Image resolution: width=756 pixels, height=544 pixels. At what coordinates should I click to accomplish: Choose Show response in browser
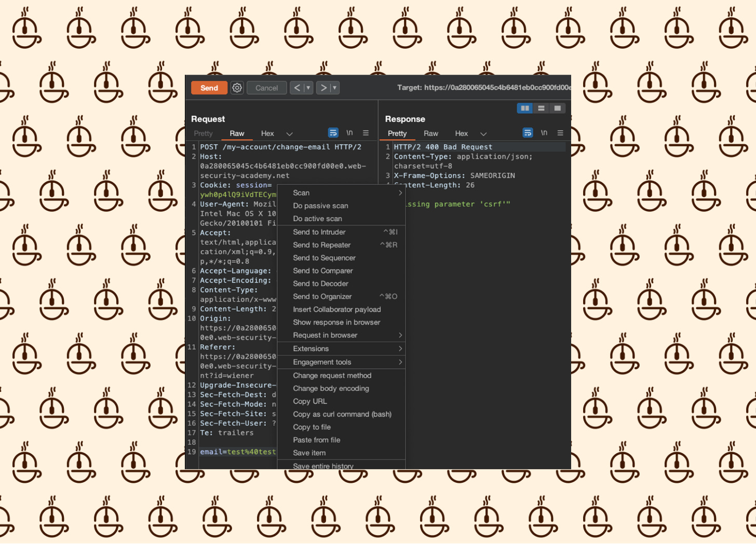click(341, 322)
